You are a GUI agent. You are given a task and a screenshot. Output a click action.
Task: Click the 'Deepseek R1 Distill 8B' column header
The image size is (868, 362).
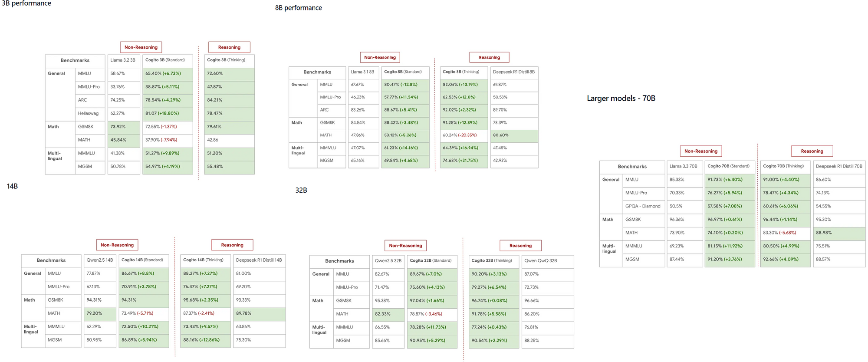[514, 72]
